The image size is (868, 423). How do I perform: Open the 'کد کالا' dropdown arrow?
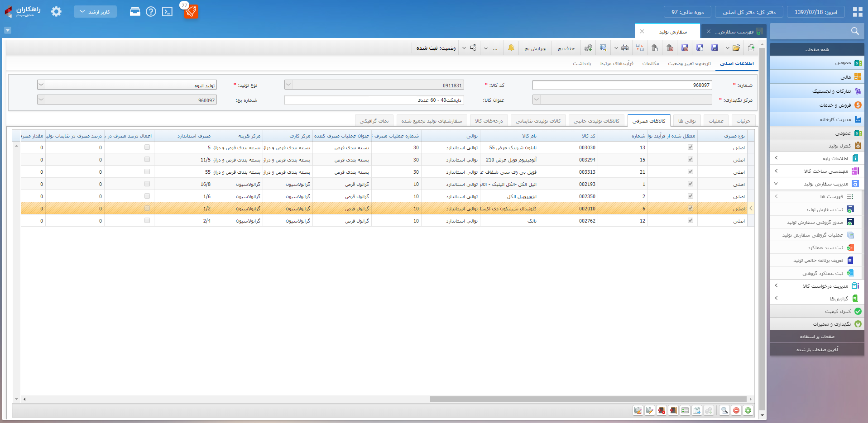288,85
